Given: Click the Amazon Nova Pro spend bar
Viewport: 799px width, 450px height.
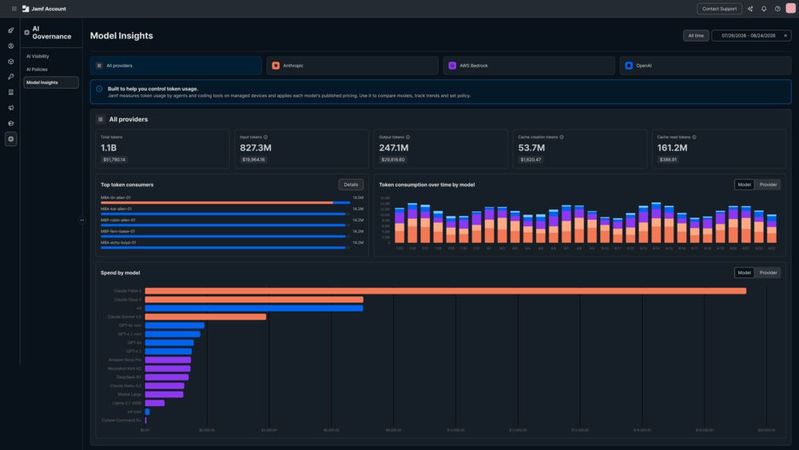Looking at the screenshot, I should click(x=168, y=360).
